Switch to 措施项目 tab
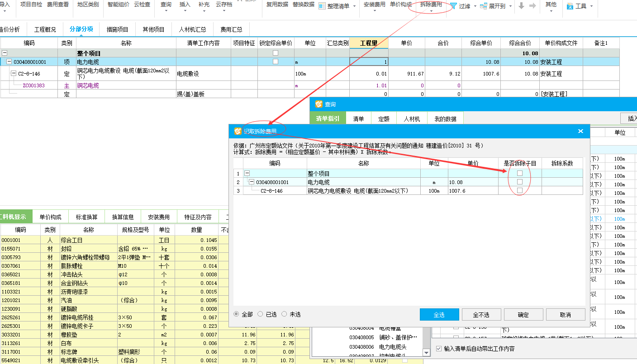Image resolution: width=637 pixels, height=364 pixels. click(x=118, y=29)
